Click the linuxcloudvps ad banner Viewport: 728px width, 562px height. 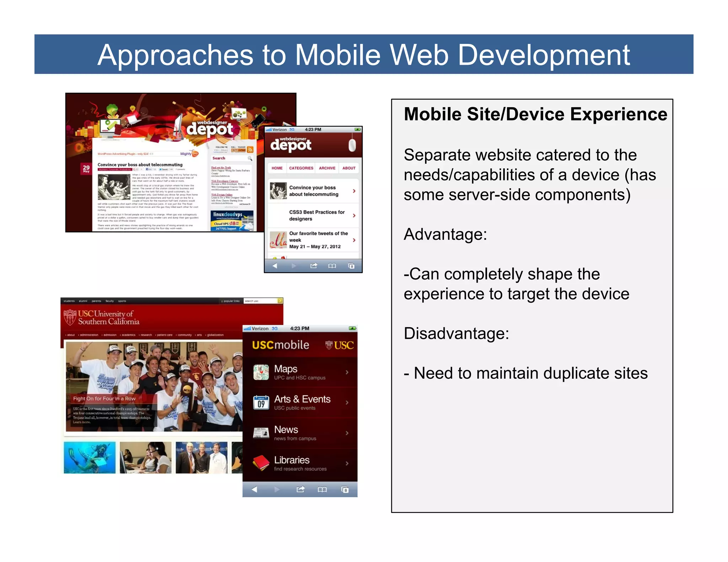[232, 221]
